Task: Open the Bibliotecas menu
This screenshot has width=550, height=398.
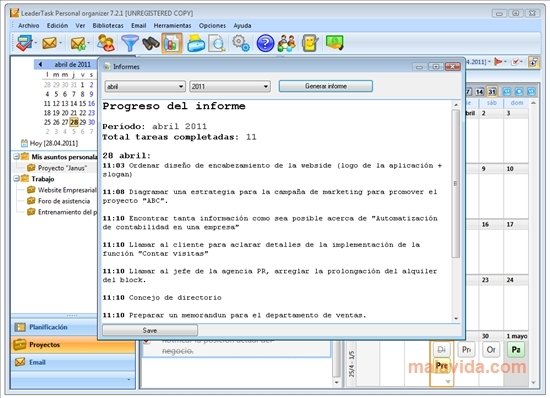Action: click(108, 26)
